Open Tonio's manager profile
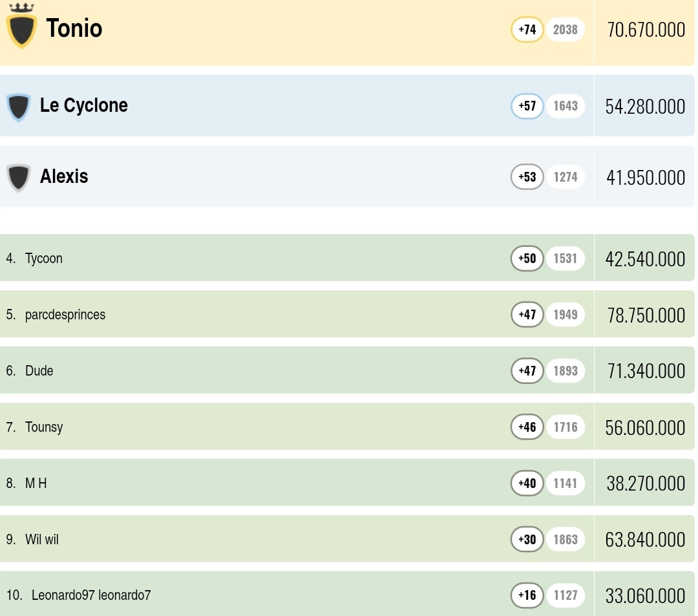 [74, 29]
